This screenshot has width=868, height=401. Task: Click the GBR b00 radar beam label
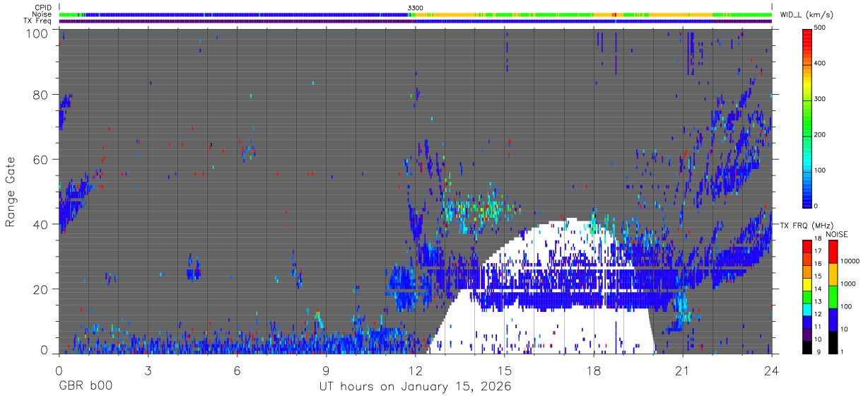tap(85, 386)
